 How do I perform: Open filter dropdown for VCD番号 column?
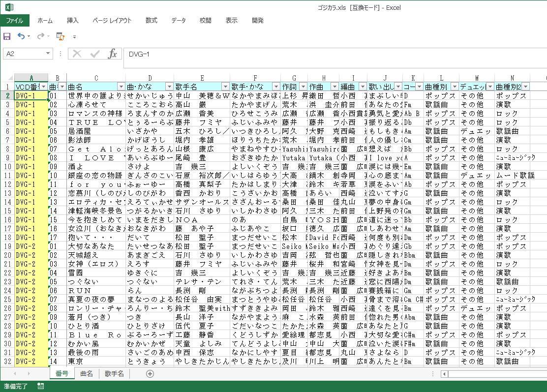pyautogui.click(x=44, y=87)
